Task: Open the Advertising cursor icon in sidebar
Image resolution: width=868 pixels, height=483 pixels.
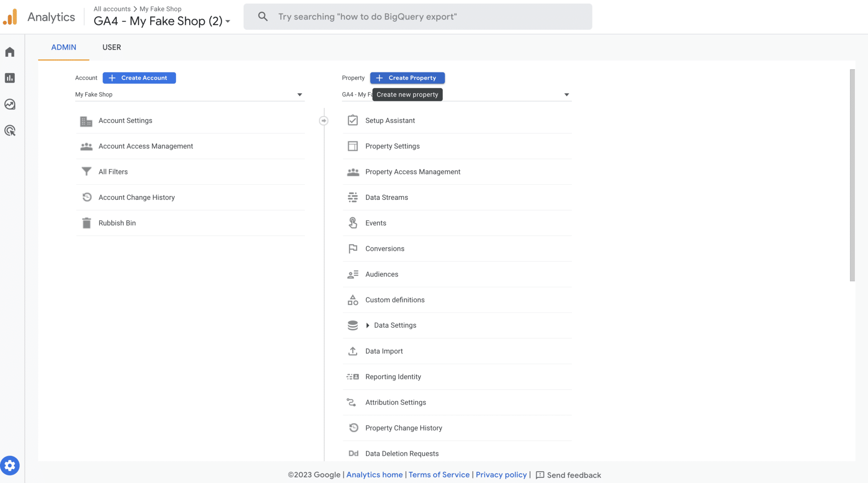Action: 10,131
